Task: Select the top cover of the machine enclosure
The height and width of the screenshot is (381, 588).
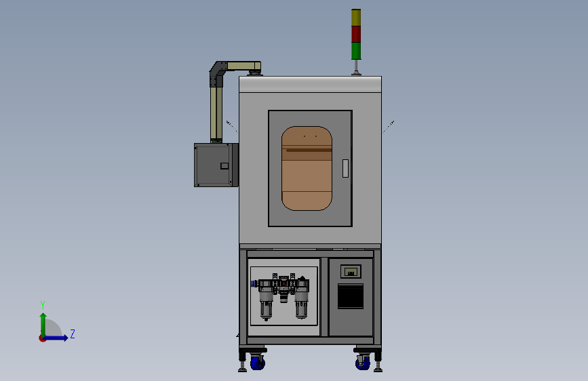Action: (x=311, y=84)
